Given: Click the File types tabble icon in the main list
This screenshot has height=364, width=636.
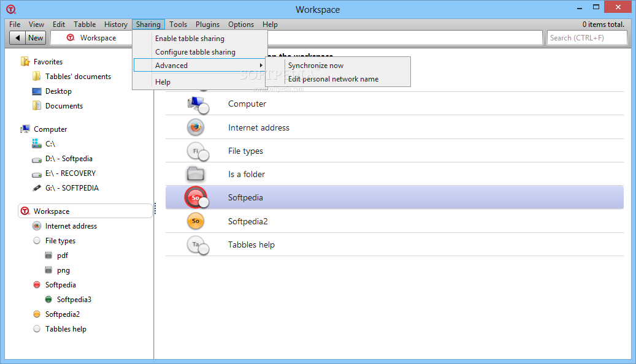Looking at the screenshot, I should [x=197, y=151].
